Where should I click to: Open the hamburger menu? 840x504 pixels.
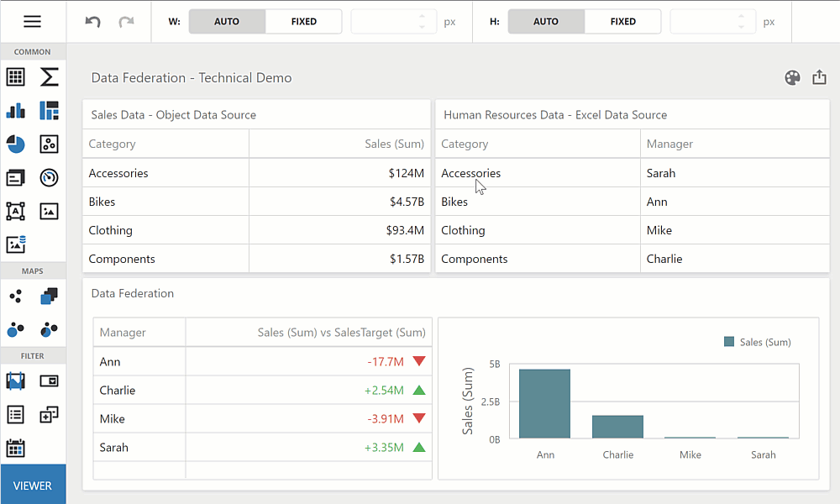pyautogui.click(x=32, y=21)
